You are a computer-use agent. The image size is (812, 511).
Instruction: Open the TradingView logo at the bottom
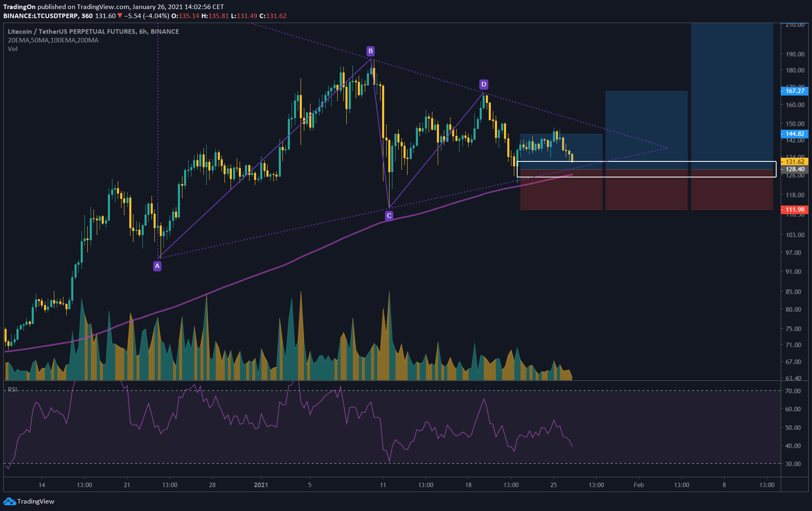coord(29,501)
